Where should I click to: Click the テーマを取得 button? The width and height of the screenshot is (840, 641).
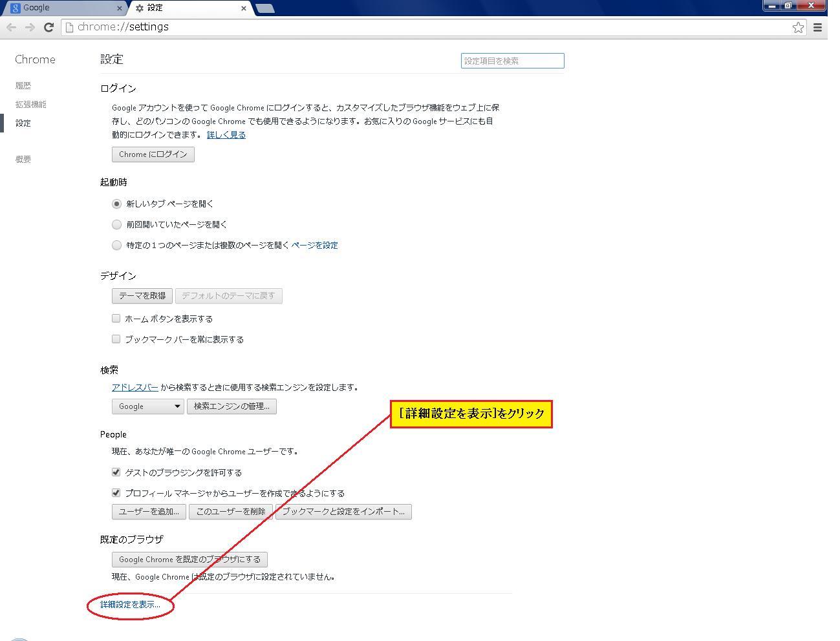coord(142,296)
